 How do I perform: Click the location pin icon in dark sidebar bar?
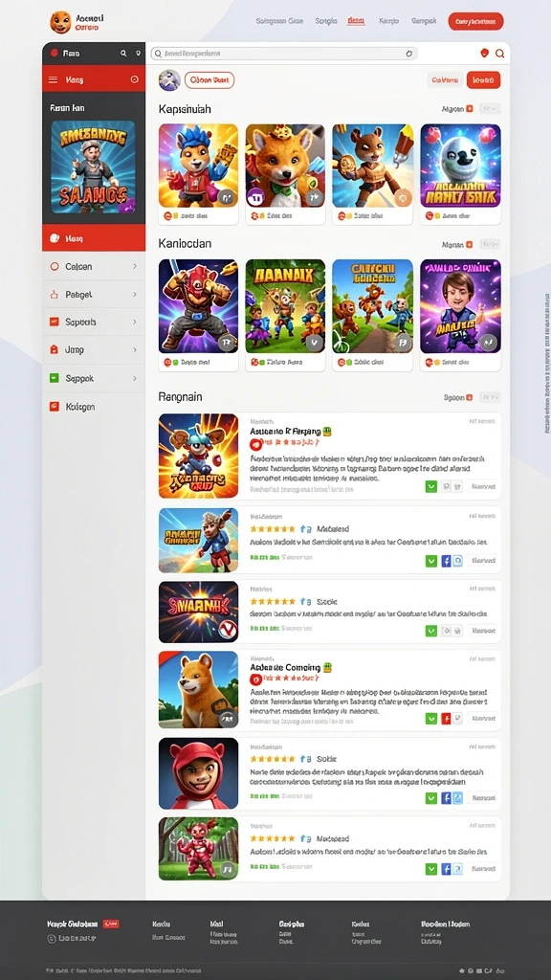click(138, 54)
